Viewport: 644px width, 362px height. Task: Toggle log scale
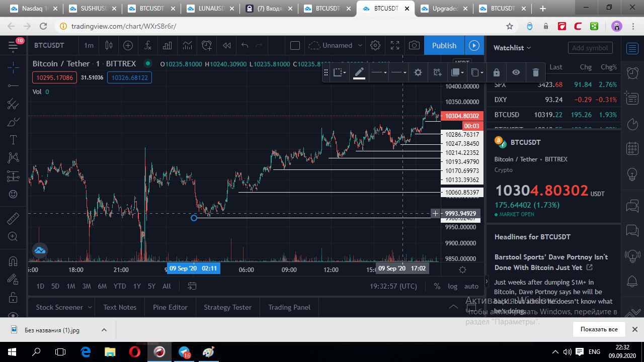[x=453, y=286]
